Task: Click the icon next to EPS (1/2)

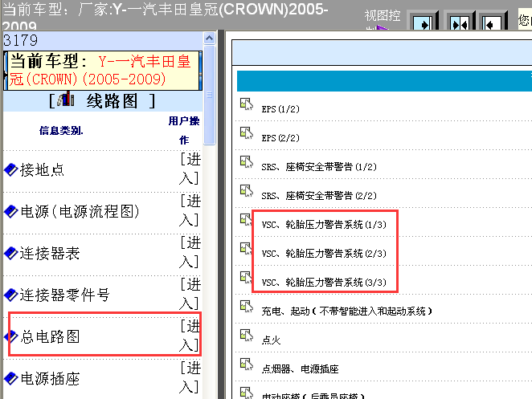Action: 247,104
